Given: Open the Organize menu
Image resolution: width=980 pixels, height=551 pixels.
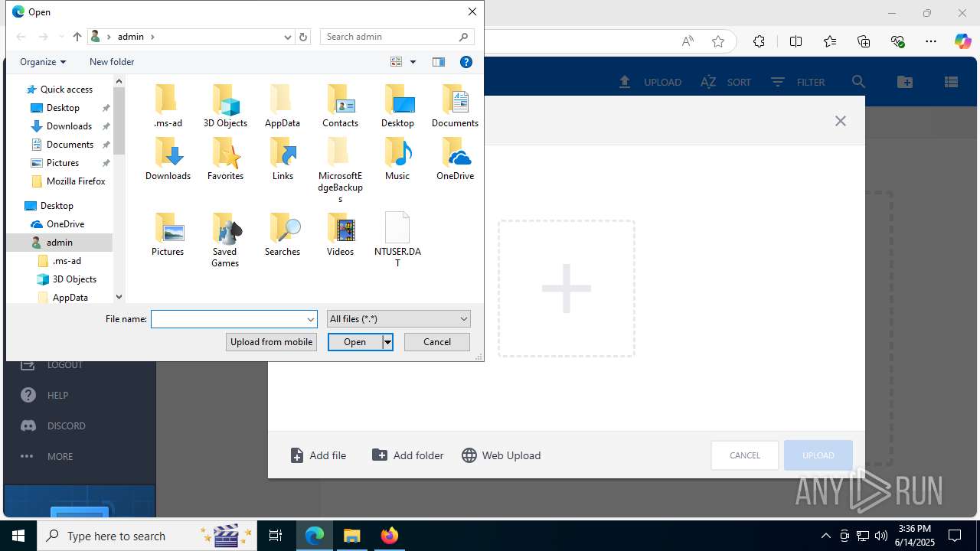Looking at the screenshot, I should (x=43, y=62).
